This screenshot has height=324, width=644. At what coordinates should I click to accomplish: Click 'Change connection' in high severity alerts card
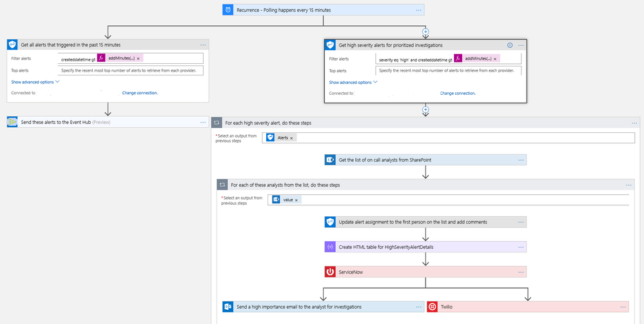pyautogui.click(x=458, y=93)
